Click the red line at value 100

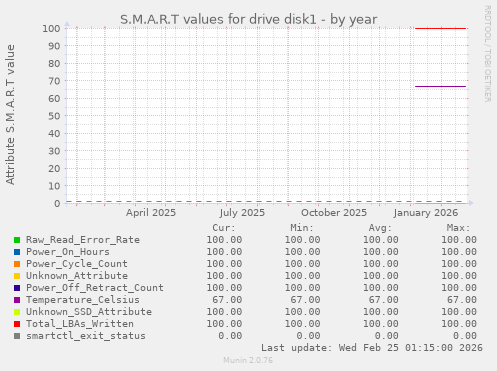pyautogui.click(x=440, y=28)
